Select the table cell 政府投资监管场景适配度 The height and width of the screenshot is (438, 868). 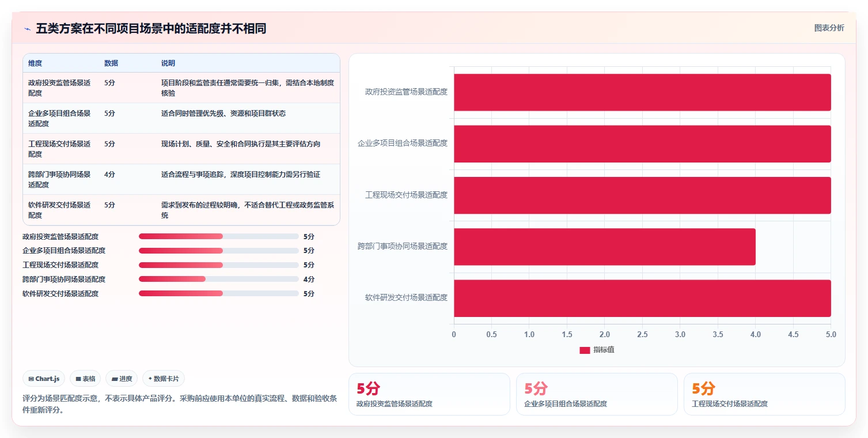pyautogui.click(x=60, y=88)
